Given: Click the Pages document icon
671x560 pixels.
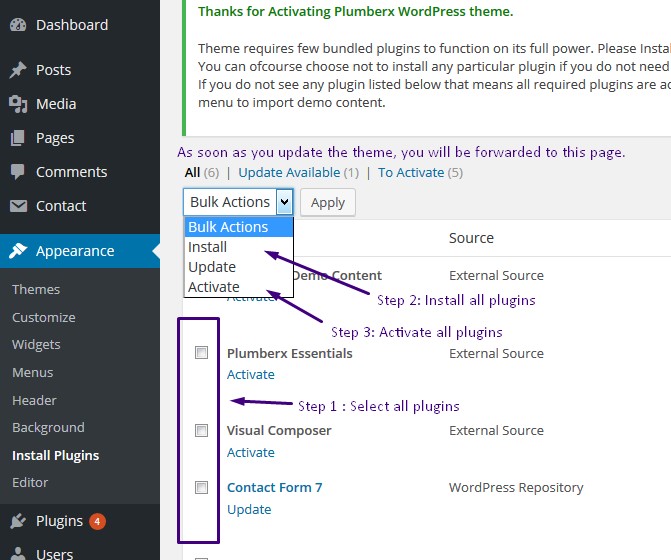Looking at the screenshot, I should [18, 138].
